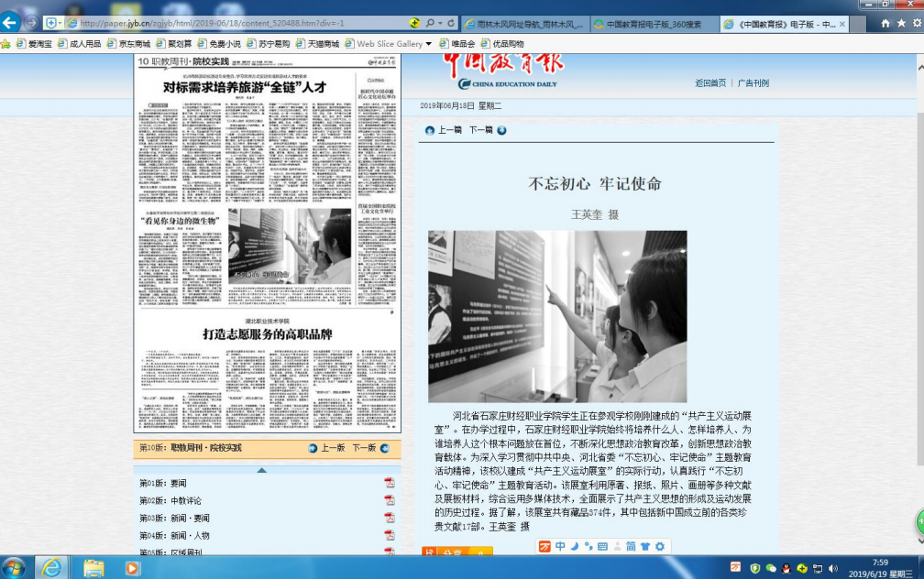Download PDF of 第03版 新闻·要闻
924x579 pixels.
coord(389,518)
